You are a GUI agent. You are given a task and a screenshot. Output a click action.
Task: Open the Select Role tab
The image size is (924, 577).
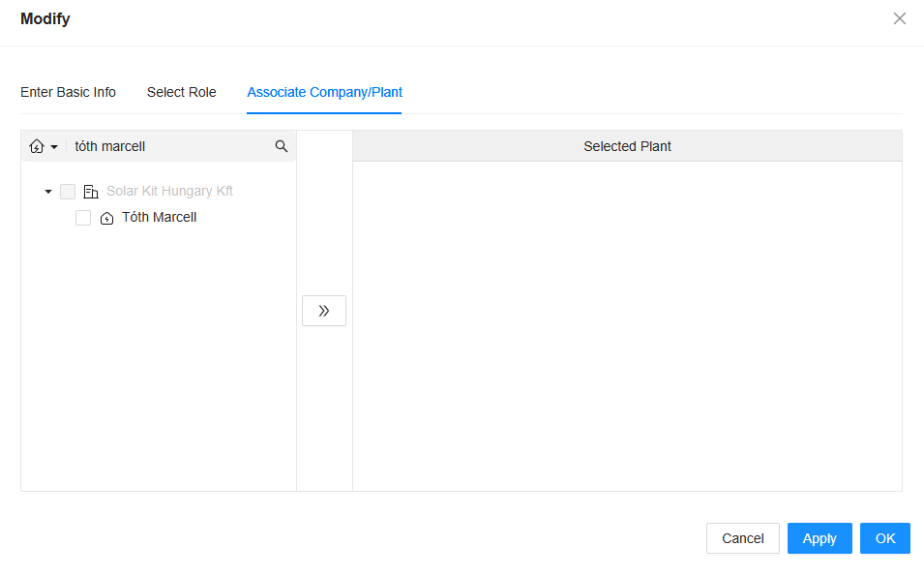coord(181,93)
